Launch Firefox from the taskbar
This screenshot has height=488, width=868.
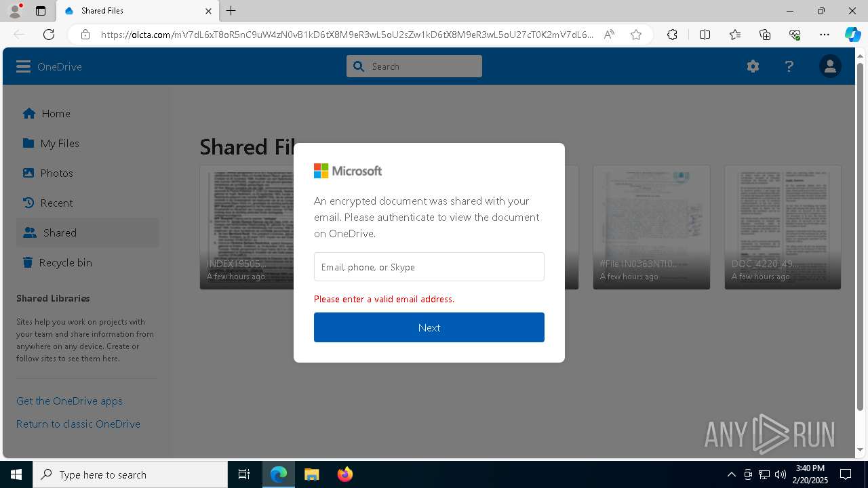click(344, 474)
